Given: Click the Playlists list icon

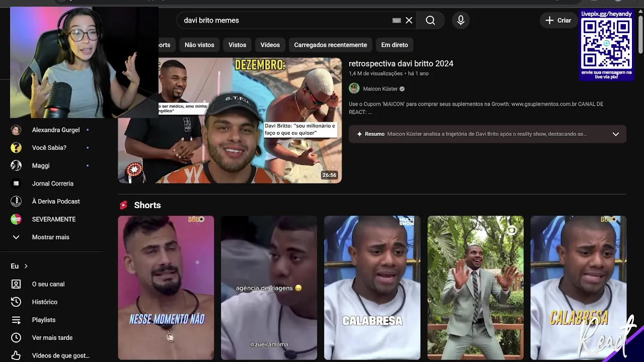Looking at the screenshot, I should click(x=16, y=320).
